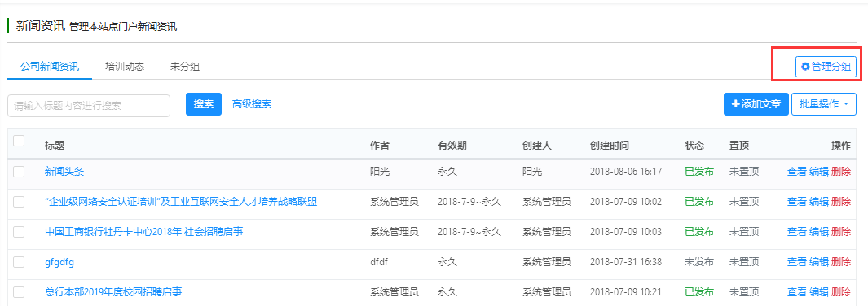This screenshot has height=306, width=868.
Task: Toggle the select-all checkbox in table header
Action: click(x=19, y=141)
